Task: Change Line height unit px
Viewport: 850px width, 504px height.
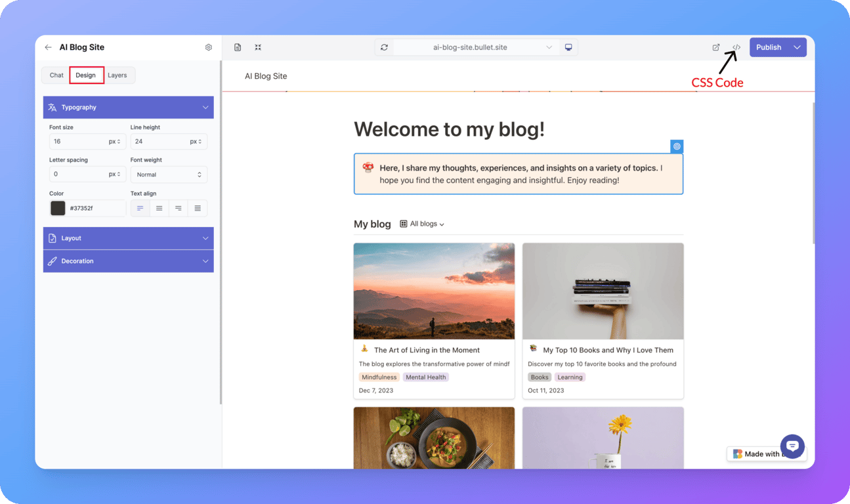Action: 196,142
